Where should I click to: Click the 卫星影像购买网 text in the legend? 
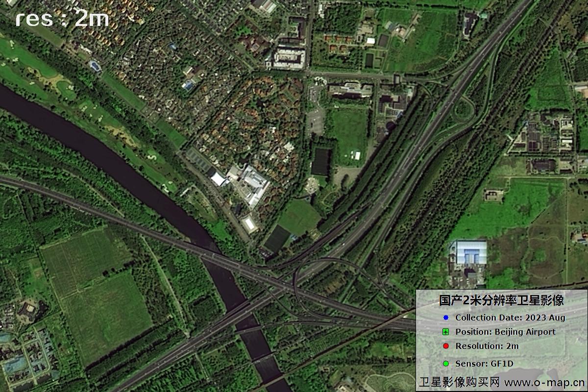(x=459, y=382)
